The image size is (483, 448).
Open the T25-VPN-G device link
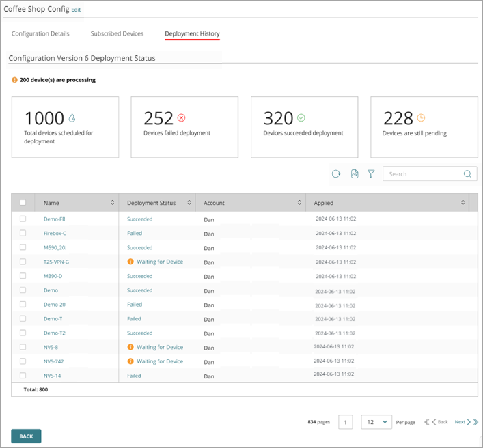point(56,262)
